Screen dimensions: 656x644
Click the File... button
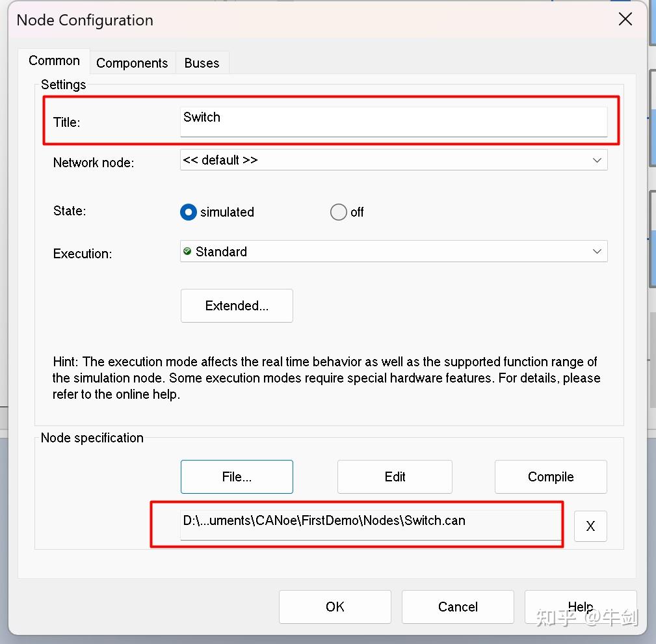237,477
